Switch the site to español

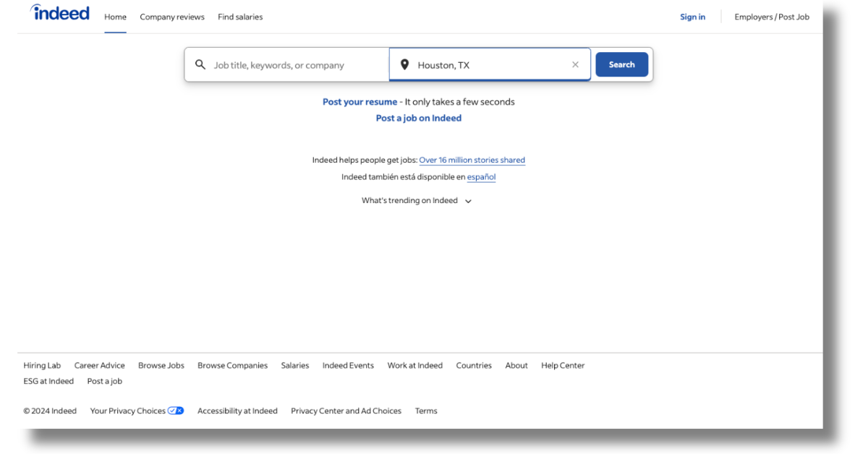(481, 176)
